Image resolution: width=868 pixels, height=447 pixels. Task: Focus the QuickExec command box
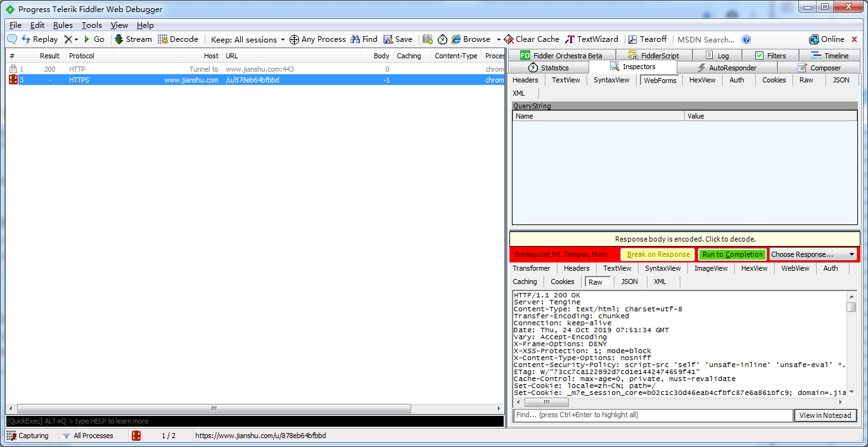pyautogui.click(x=255, y=421)
